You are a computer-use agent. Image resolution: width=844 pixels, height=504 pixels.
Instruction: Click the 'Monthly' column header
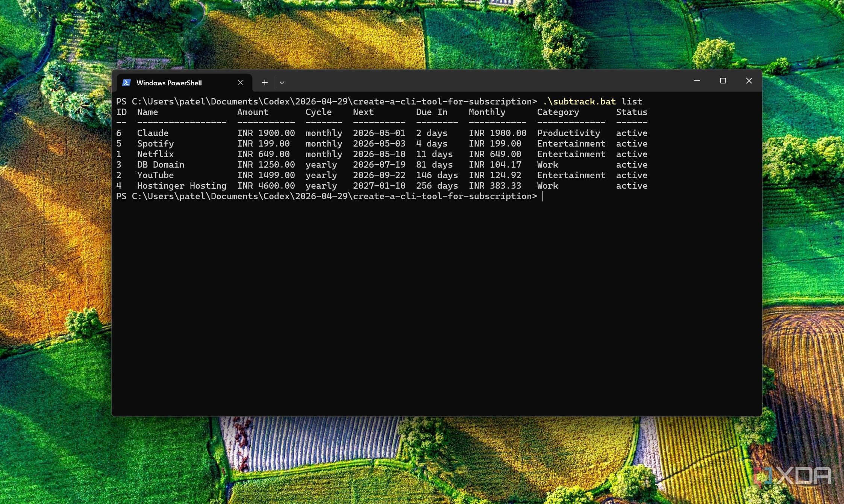pyautogui.click(x=487, y=112)
